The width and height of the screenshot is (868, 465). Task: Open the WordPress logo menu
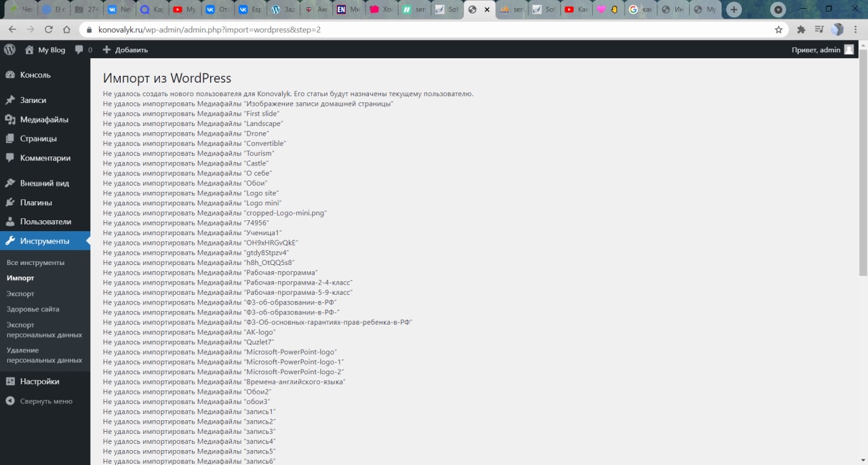coord(9,49)
